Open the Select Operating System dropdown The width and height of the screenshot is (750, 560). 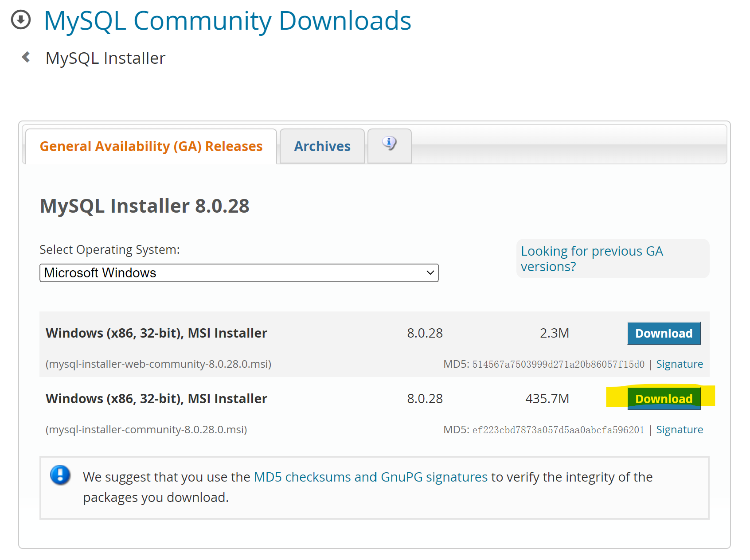(x=238, y=273)
